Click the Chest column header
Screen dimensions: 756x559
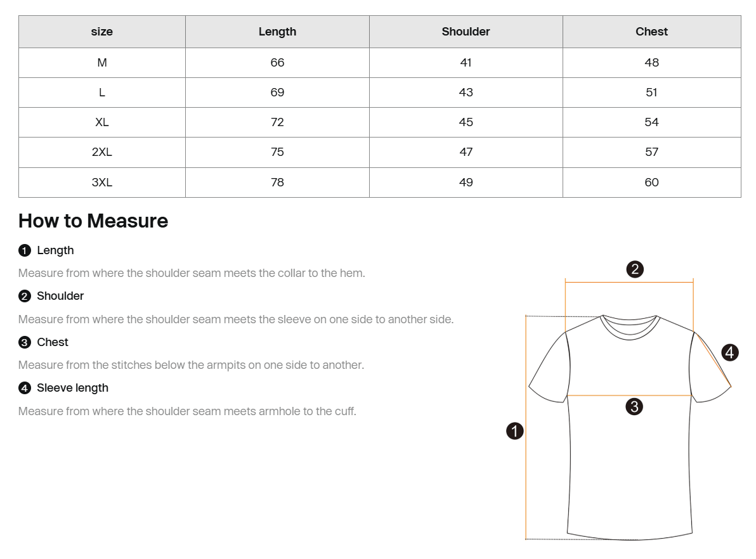coord(651,32)
